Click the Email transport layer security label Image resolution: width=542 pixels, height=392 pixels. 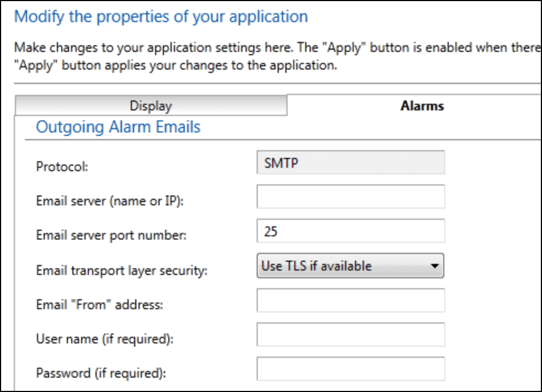click(120, 271)
